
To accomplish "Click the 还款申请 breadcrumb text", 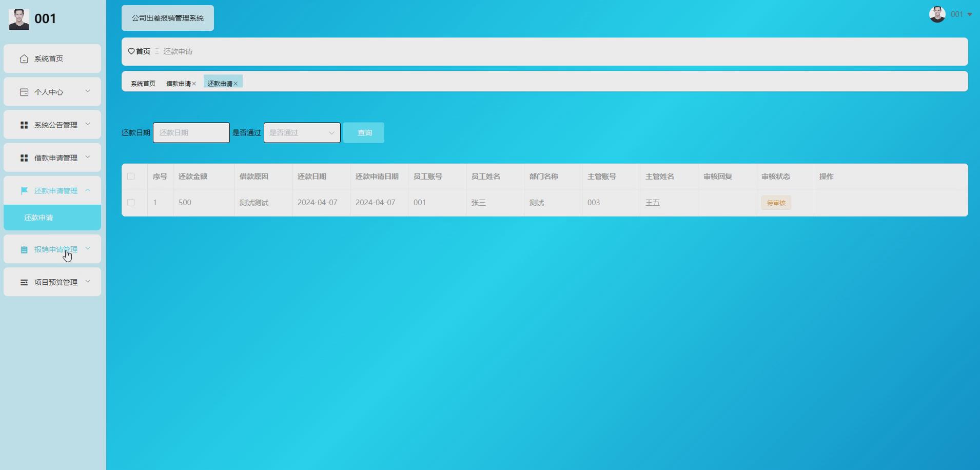I will coord(178,51).
